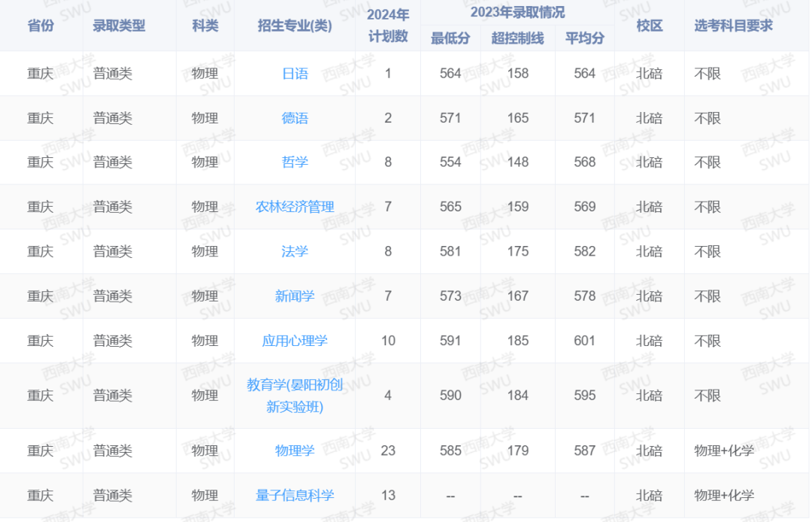Viewport: 812px width, 522px height.
Task: Open the 德语 major details link
Action: click(x=295, y=117)
